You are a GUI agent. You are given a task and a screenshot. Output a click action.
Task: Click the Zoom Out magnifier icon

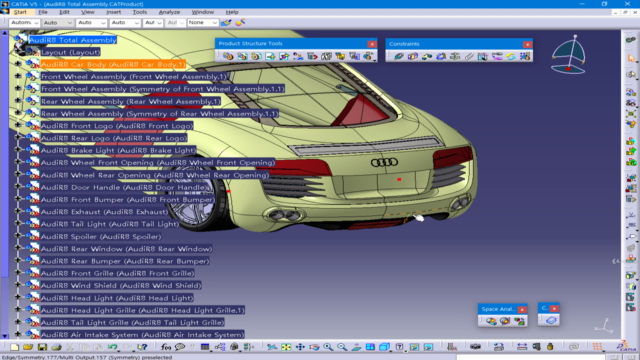342,347
